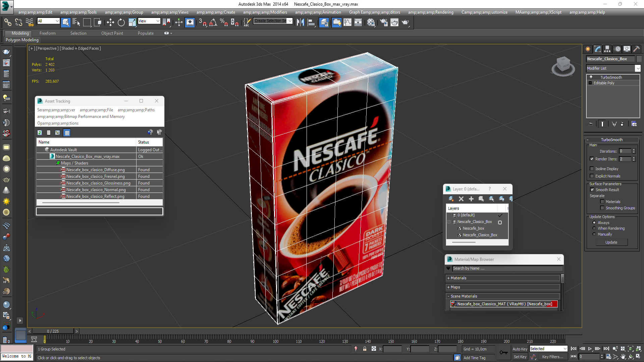Activate the Select Object tool
644x362 pixels.
tap(66, 22)
